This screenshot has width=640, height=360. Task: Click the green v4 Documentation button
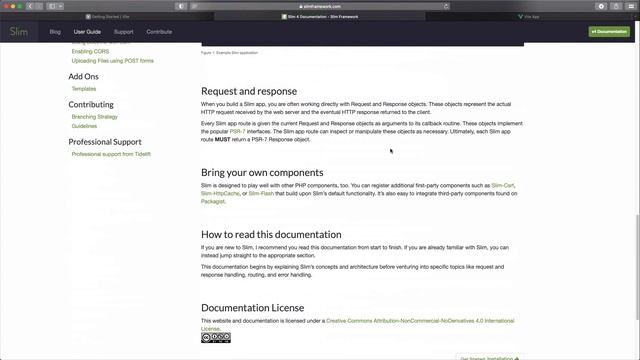609,32
